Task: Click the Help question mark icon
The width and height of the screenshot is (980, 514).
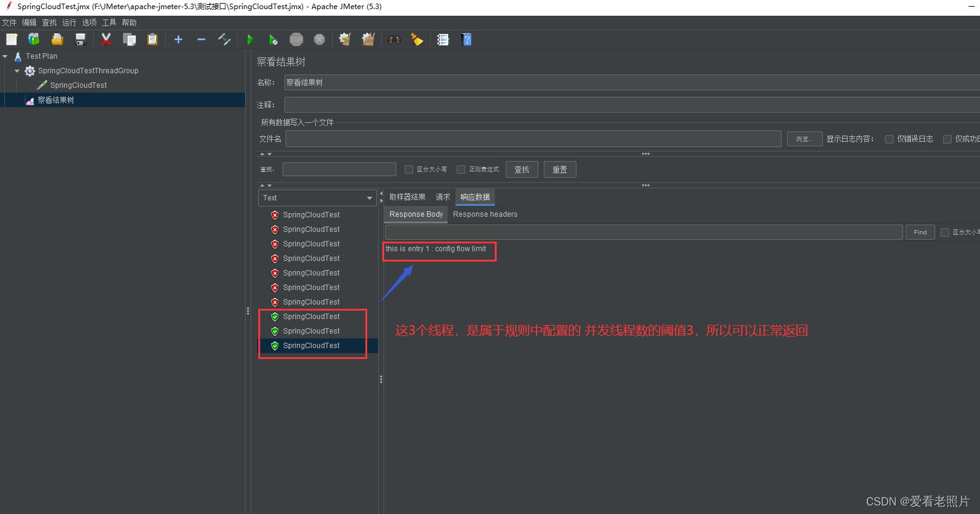Action: tap(466, 39)
